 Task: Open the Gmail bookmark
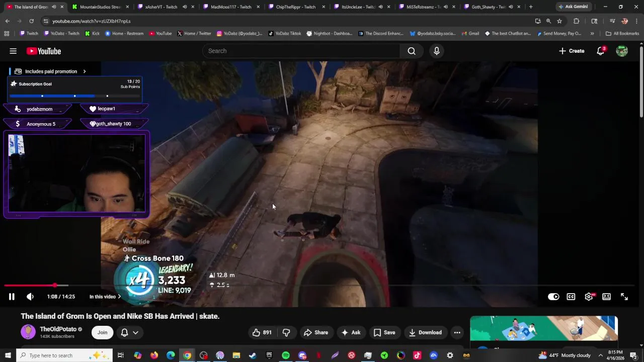point(469,34)
